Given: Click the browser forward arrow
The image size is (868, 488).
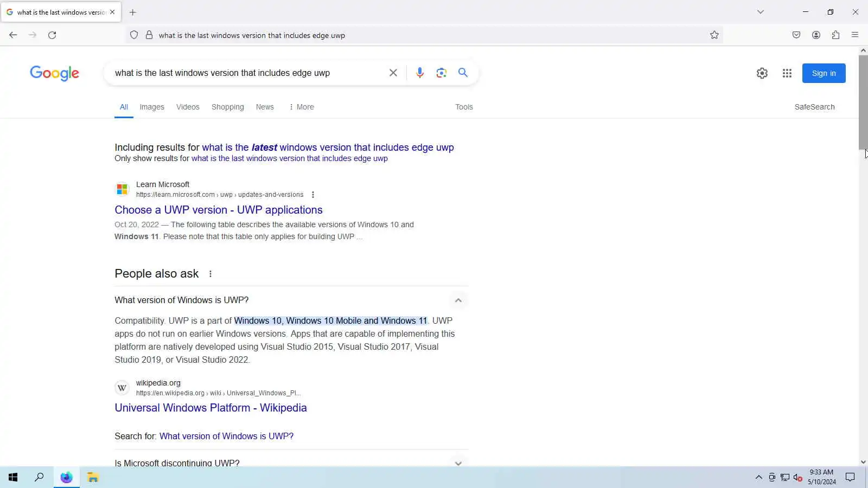Looking at the screenshot, I should point(33,35).
